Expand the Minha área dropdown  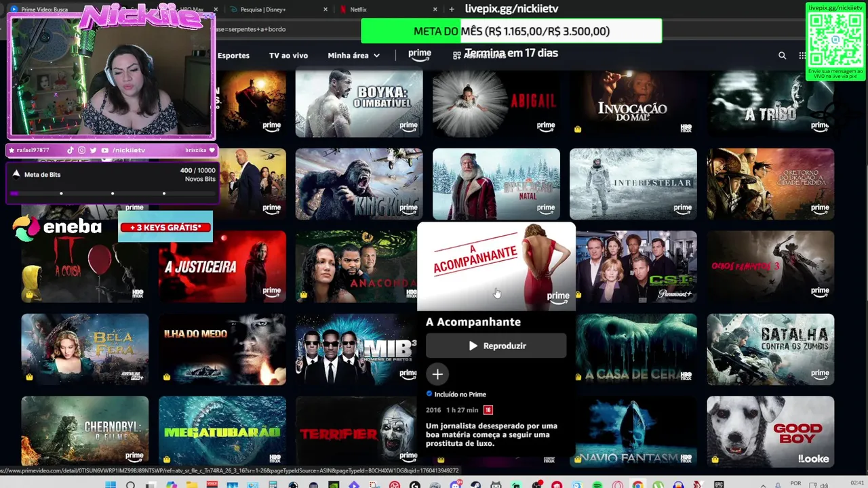[353, 56]
